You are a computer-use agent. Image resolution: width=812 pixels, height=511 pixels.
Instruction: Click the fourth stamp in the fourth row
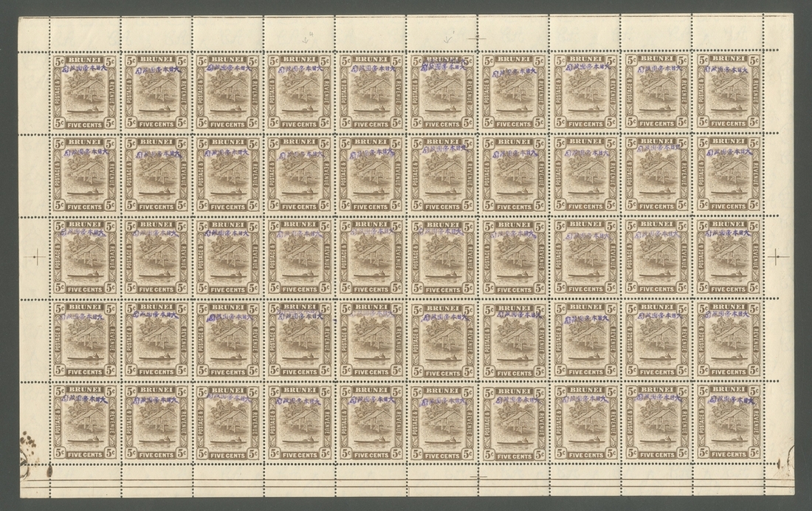click(x=300, y=338)
